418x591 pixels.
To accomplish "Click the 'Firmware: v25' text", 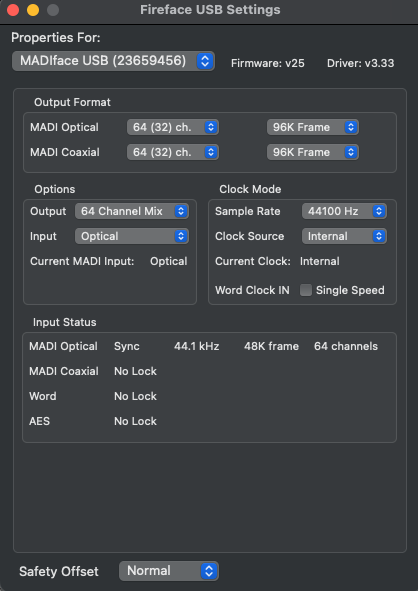I will tap(268, 63).
